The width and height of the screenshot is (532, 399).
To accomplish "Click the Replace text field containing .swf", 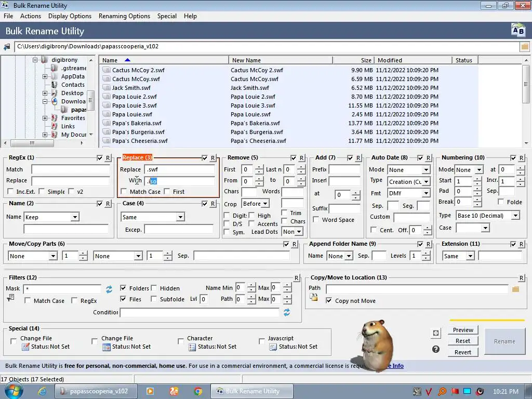I will tap(179, 169).
